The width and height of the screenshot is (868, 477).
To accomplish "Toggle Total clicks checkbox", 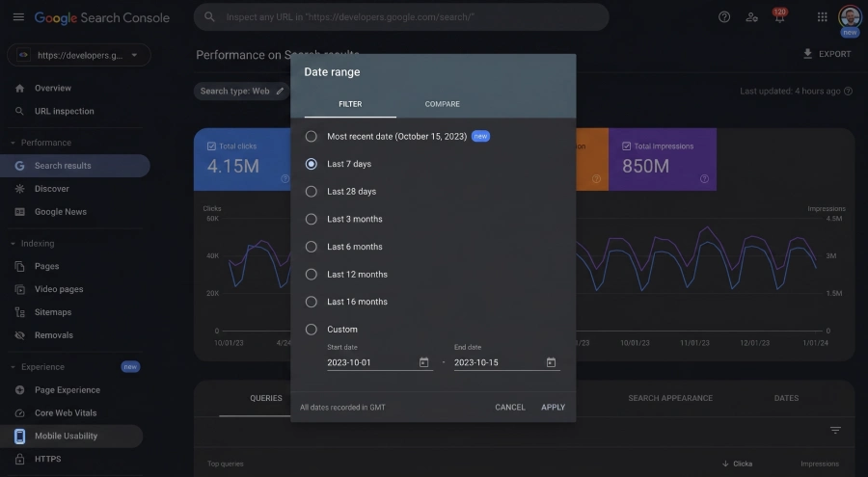I will tap(211, 146).
